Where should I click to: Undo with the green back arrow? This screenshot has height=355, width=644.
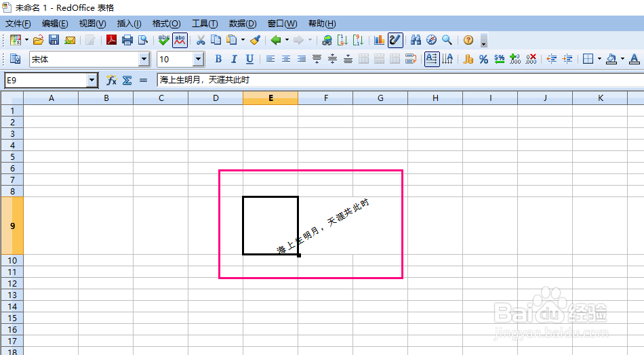[x=276, y=40]
